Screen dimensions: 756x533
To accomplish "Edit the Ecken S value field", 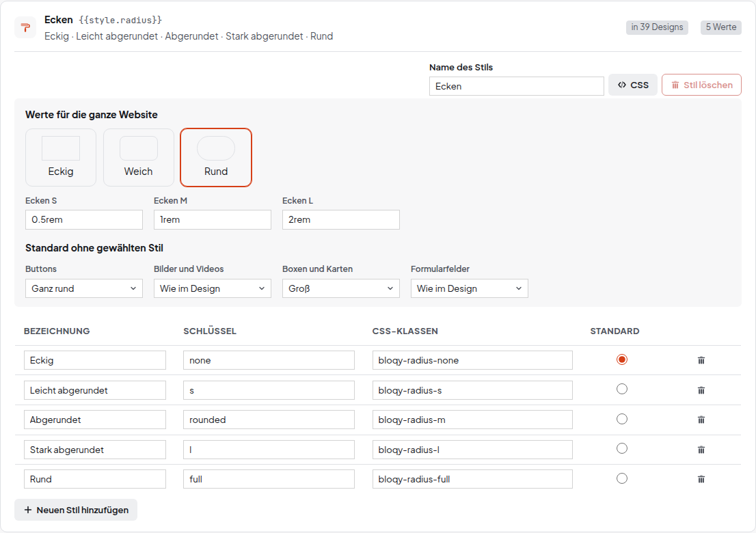I will [84, 219].
